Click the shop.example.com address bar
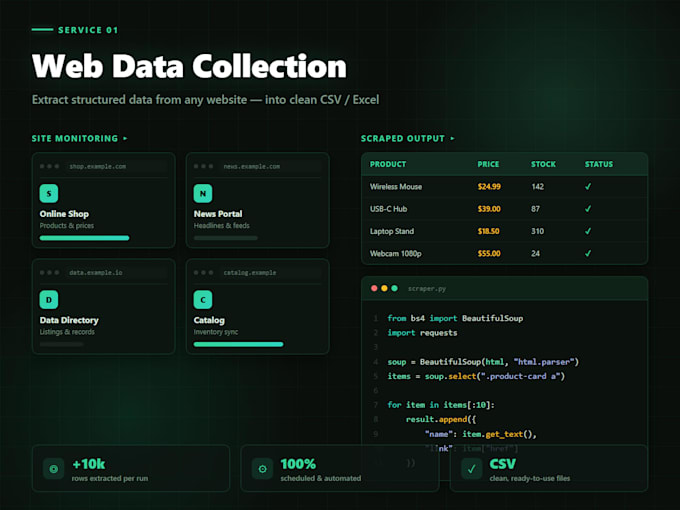Screen dimensions: 680x510 point(116,167)
